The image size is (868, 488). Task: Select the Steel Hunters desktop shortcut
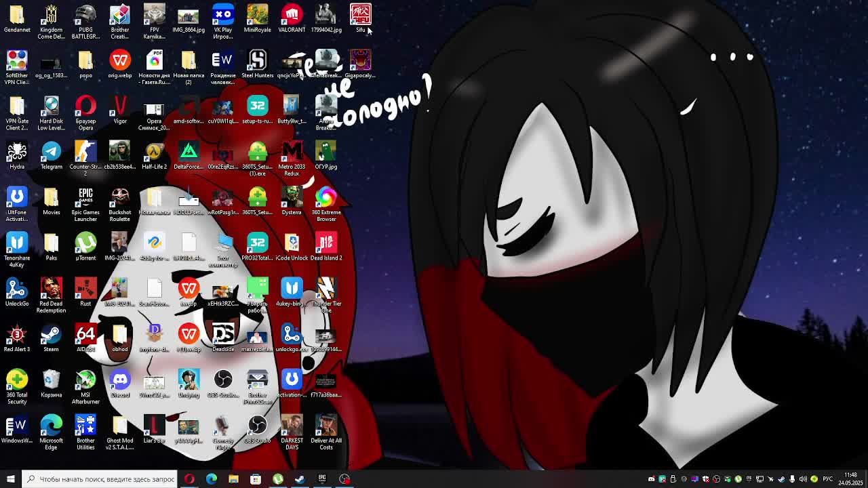tap(257, 64)
